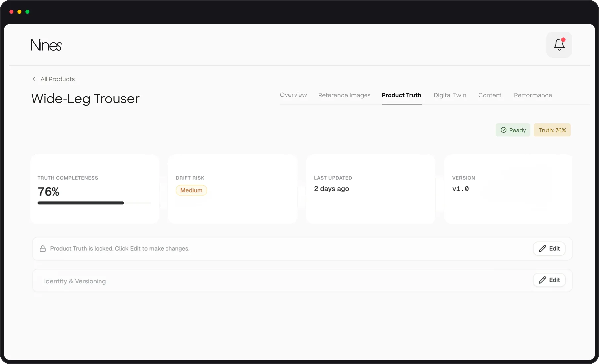
Task: Switch to the Overview tab
Action: tap(293, 95)
